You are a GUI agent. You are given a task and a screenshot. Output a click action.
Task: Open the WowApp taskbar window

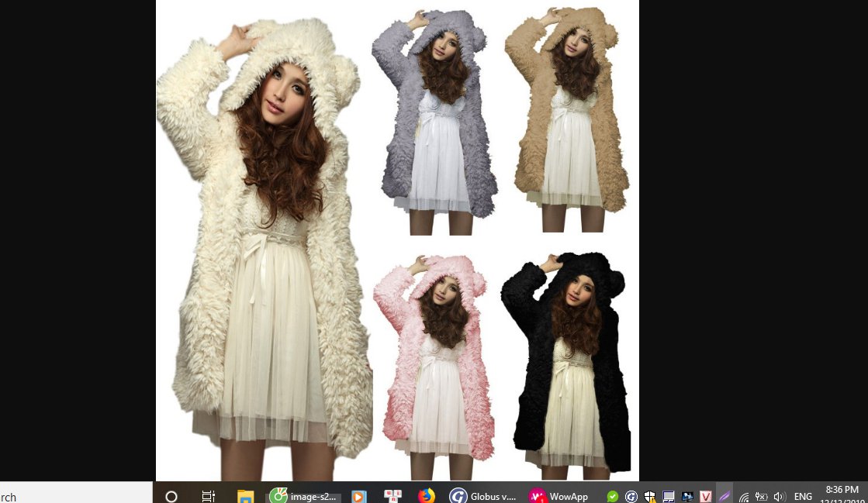[559, 496]
